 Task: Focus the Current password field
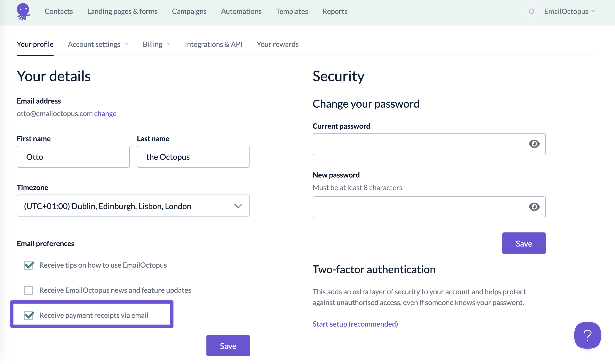429,144
